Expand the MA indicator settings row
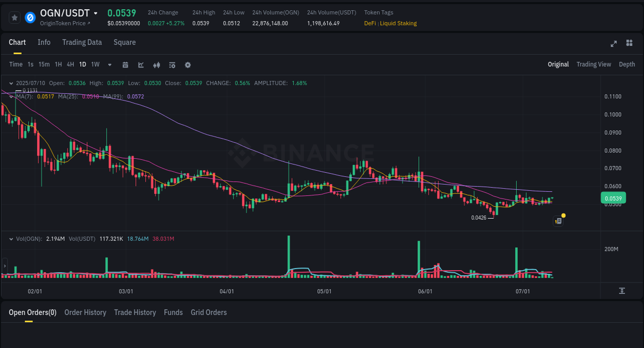Image resolution: width=644 pixels, height=348 pixels. [11, 96]
